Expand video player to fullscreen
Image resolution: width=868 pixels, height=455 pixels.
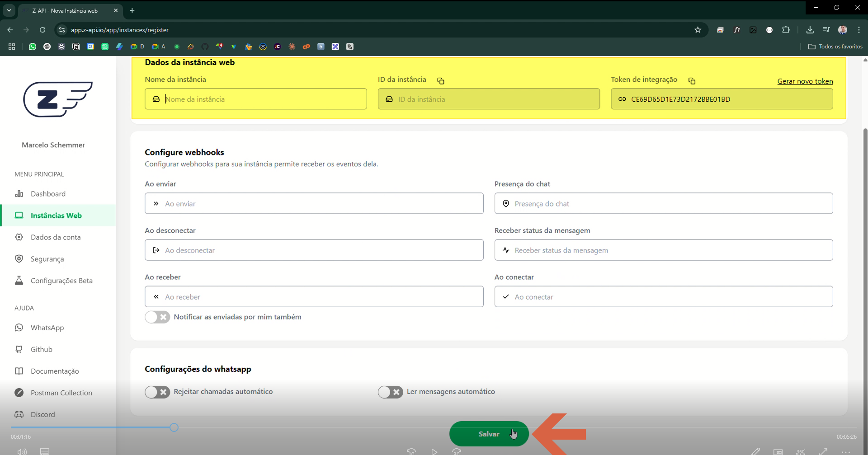pos(823,451)
